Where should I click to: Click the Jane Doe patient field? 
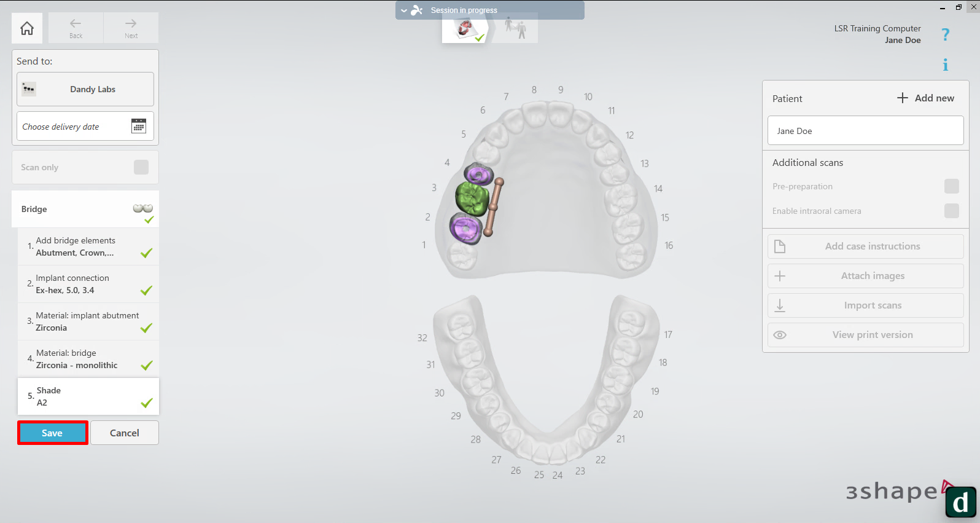(865, 131)
